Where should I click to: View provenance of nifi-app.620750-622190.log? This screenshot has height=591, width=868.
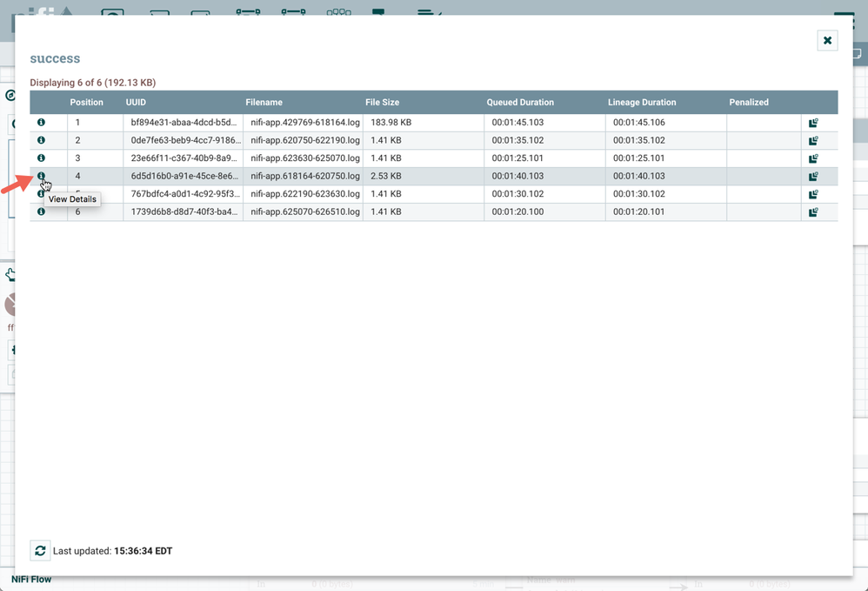[x=812, y=140]
